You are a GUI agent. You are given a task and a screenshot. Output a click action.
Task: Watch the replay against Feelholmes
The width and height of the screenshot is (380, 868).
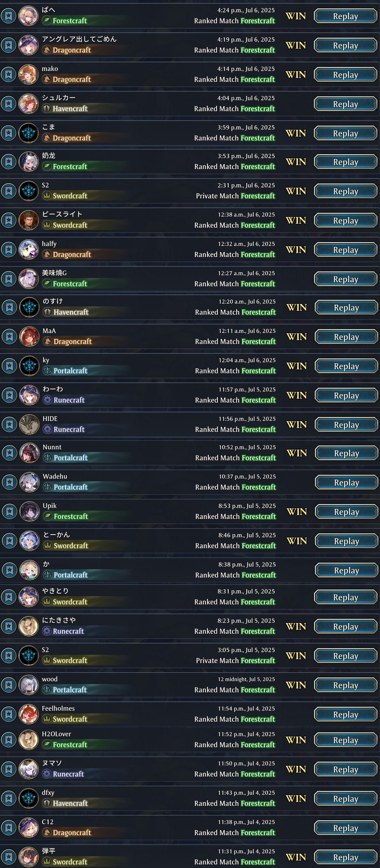tap(345, 714)
